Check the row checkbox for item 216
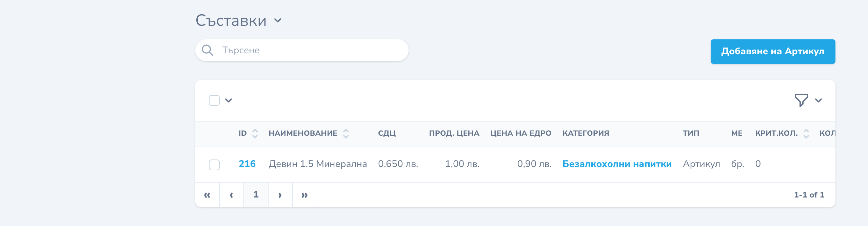Viewport: 868px width, 226px height. [214, 165]
